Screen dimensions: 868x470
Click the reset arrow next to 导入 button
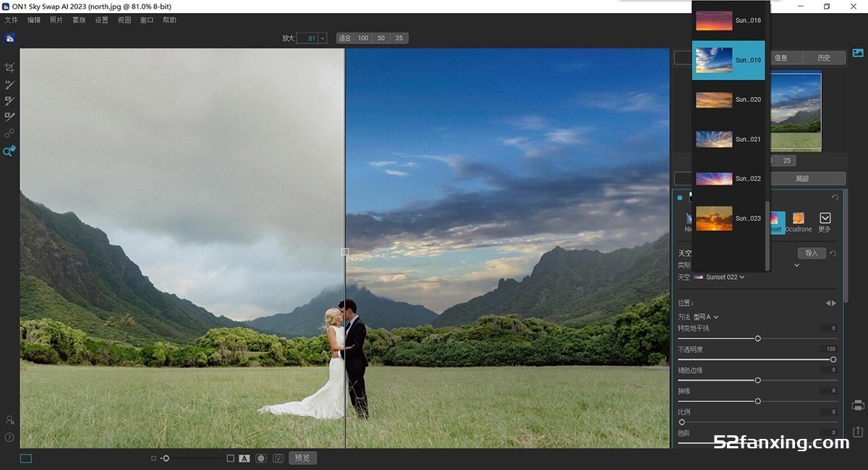coord(833,253)
